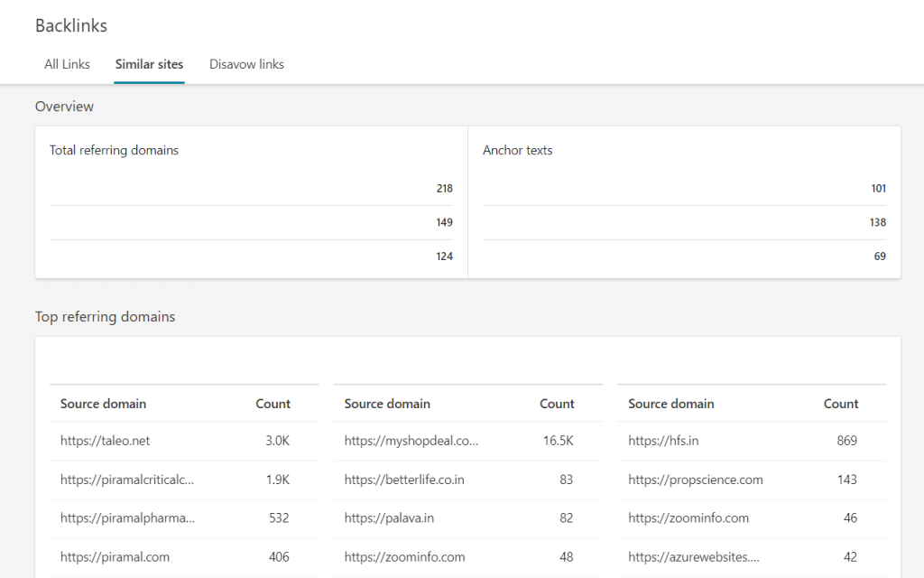Click Count header above 3.0K
The height and width of the screenshot is (578, 924).
273,404
